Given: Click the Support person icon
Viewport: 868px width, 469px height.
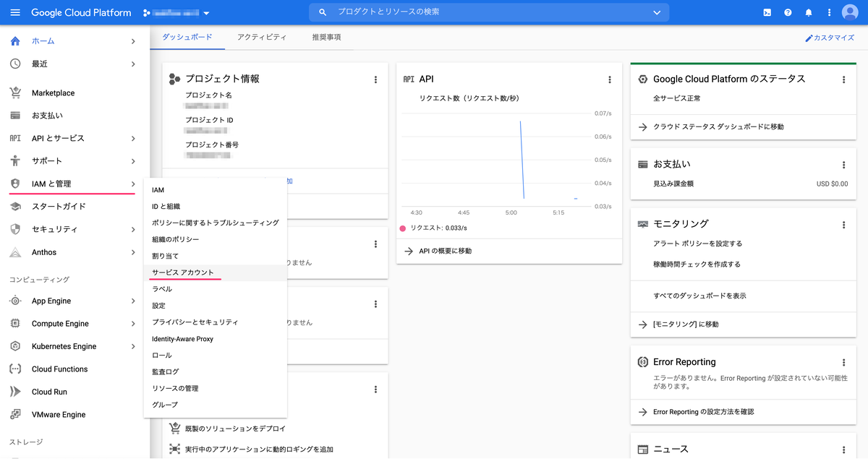Looking at the screenshot, I should (15, 160).
